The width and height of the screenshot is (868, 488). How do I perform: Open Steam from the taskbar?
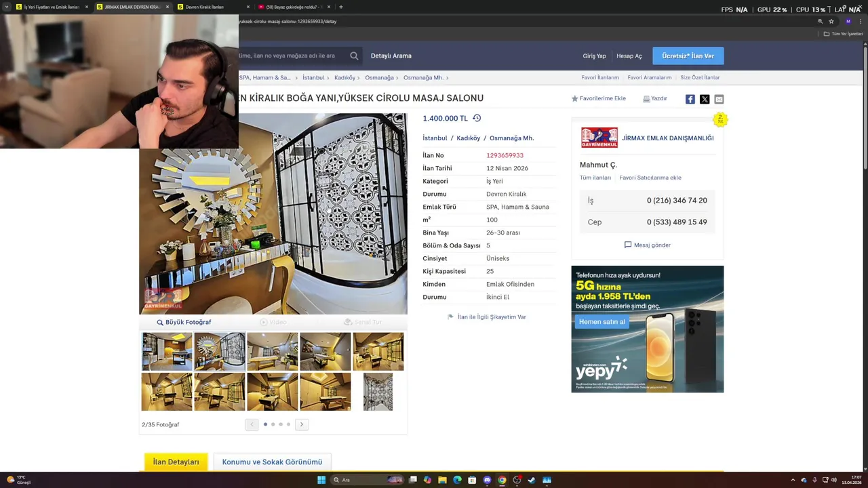pos(532,480)
